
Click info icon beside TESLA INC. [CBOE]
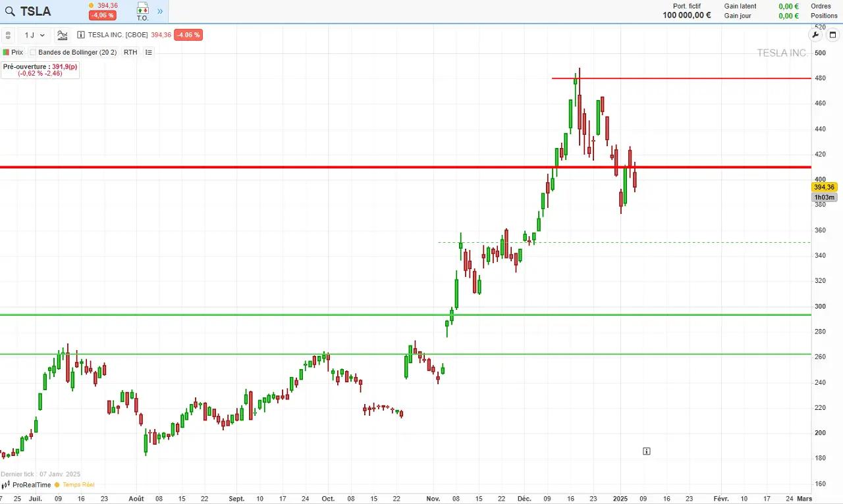pos(81,35)
